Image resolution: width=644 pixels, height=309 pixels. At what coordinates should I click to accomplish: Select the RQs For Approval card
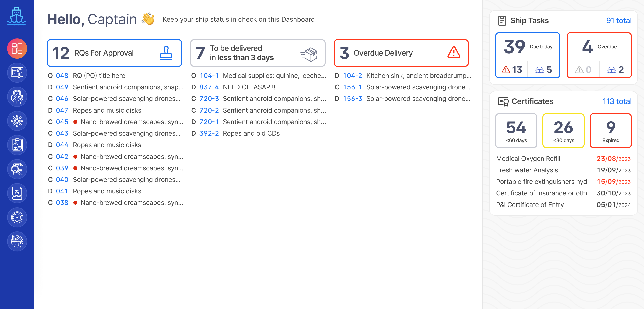pos(114,53)
